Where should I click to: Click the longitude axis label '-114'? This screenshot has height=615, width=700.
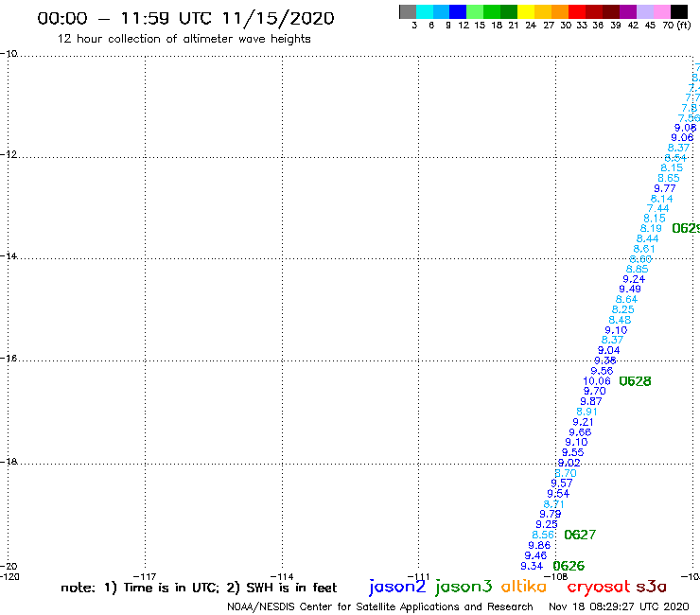(282, 576)
